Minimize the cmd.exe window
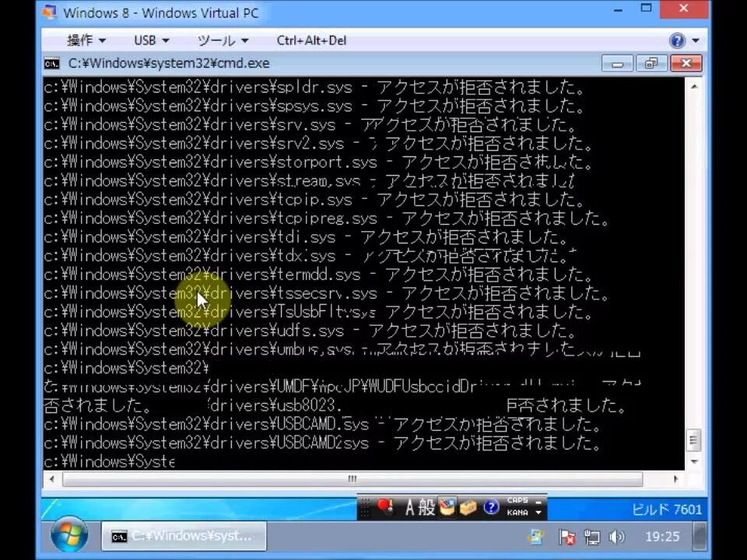This screenshot has width=747, height=560. point(617,63)
